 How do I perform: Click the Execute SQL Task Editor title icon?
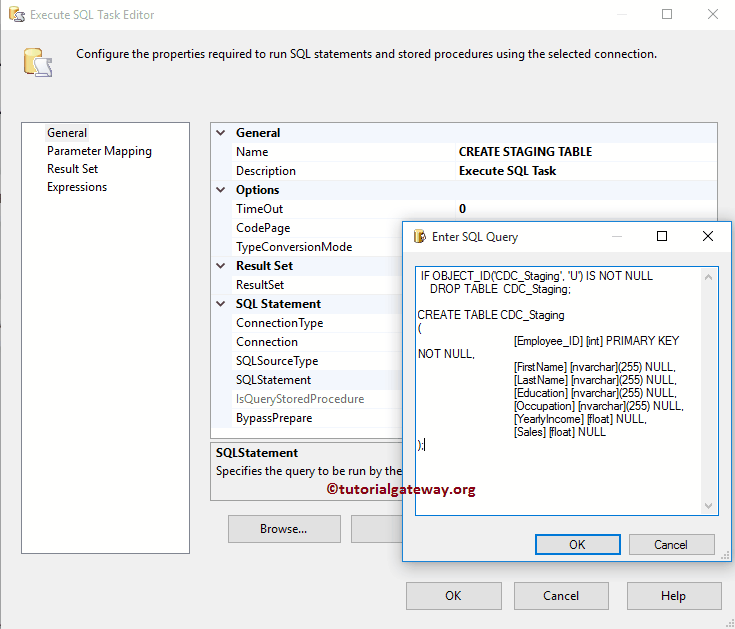click(x=16, y=15)
